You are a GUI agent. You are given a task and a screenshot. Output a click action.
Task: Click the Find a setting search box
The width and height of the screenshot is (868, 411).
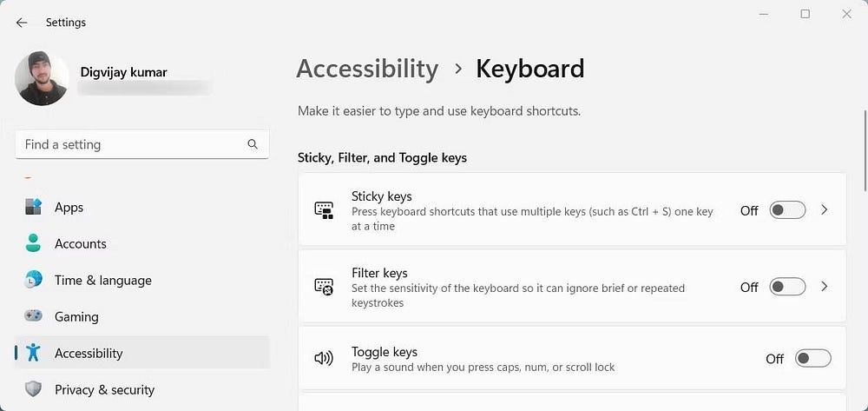(x=130, y=144)
